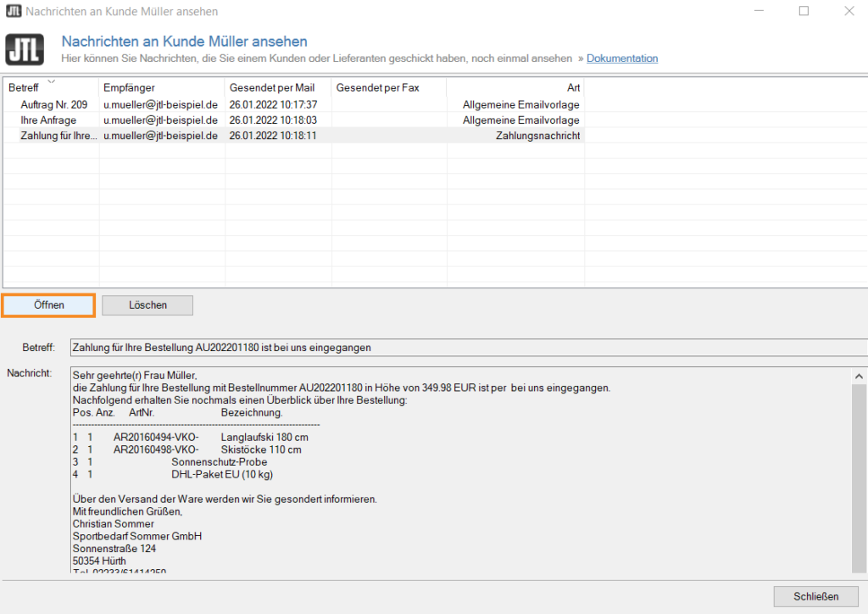The image size is (868, 614).
Task: Select the 'Auftrag Nr. 209' message row
Action: [x=53, y=104]
